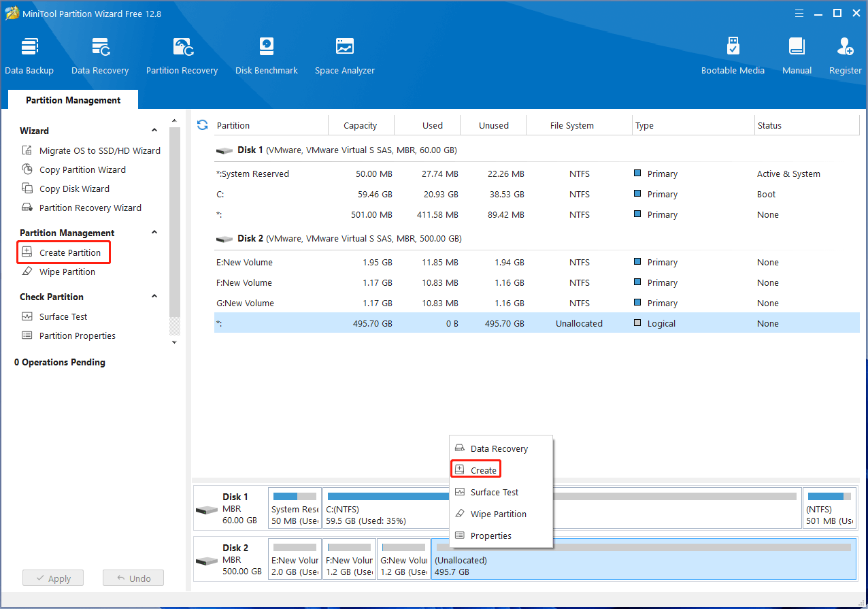Collapse the Partition Management section
Screen dimensions: 868x609
154,232
